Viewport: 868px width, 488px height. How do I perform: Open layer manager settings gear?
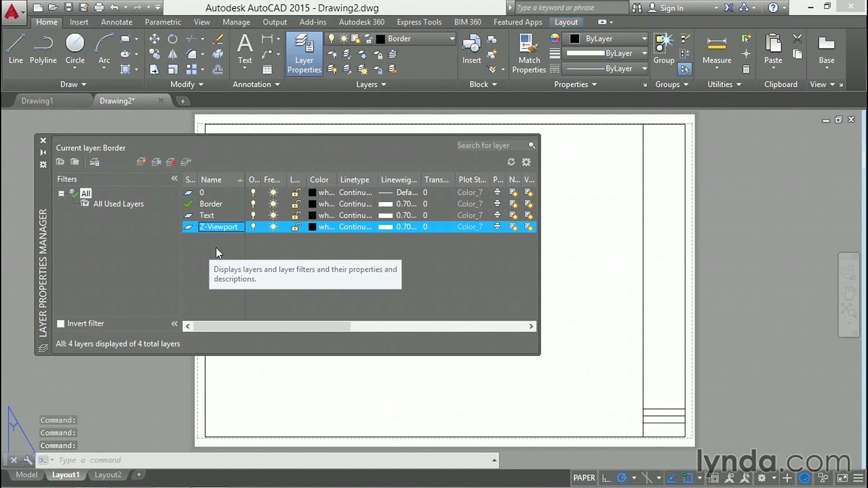(x=526, y=162)
